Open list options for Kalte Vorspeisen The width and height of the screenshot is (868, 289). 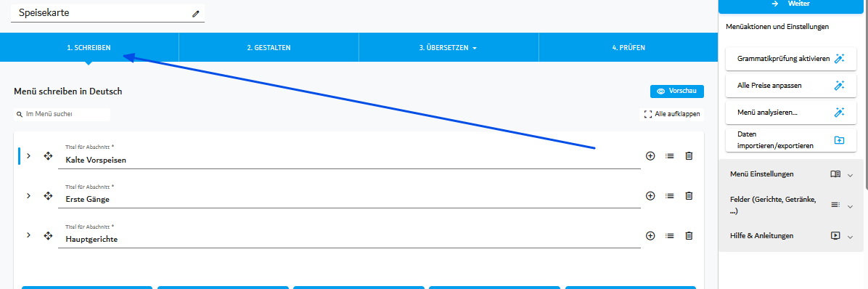tap(670, 156)
